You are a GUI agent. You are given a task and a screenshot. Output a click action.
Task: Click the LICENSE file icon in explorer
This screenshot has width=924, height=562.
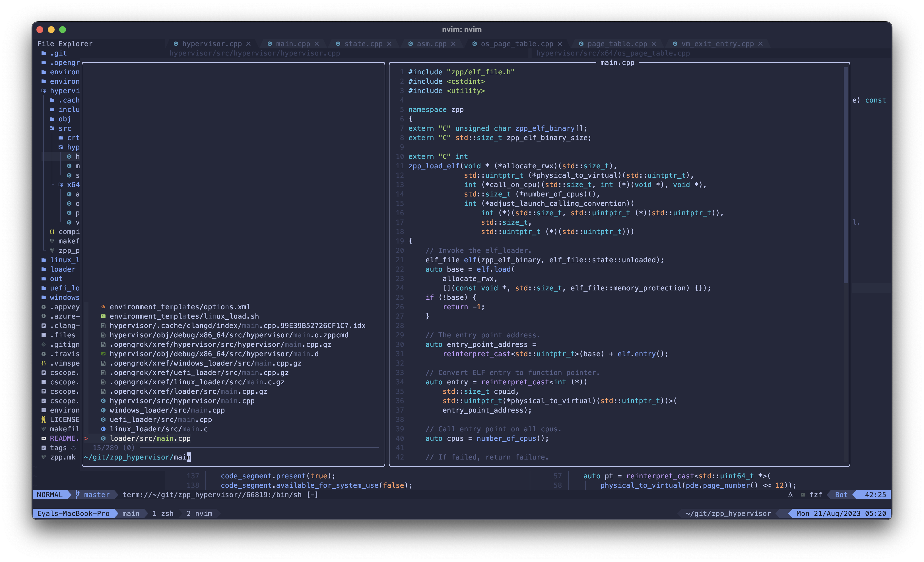[44, 419]
